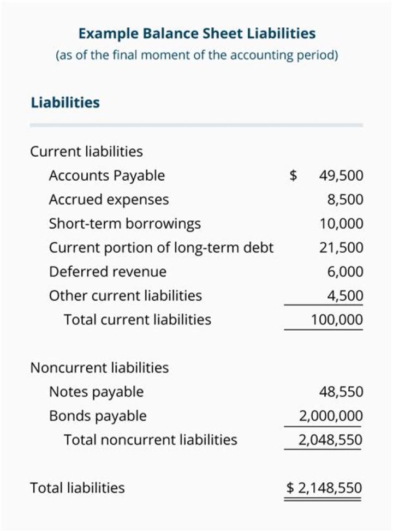Click the Liabilities section heading
This screenshot has height=532, width=393.
click(x=65, y=103)
